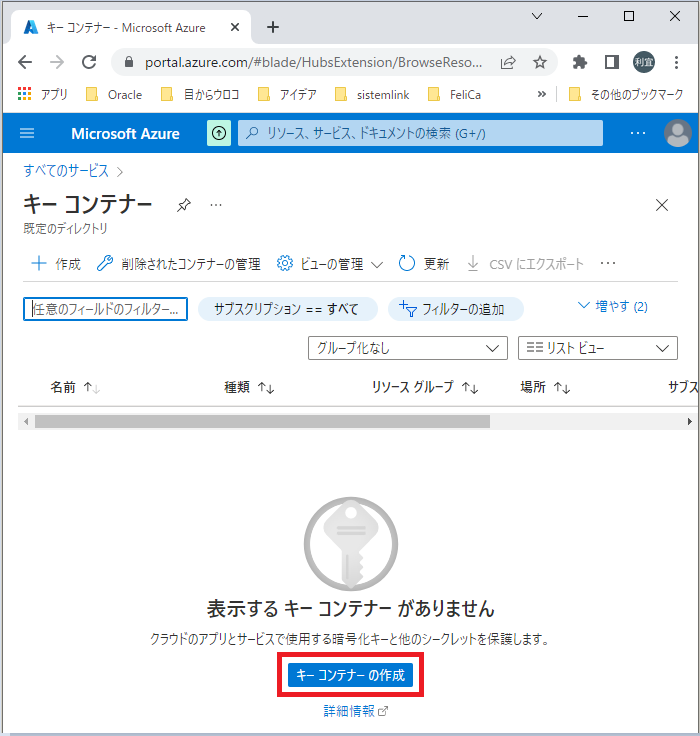Open the sistemlink bookmark folder
The height and width of the screenshot is (736, 700).
click(372, 95)
